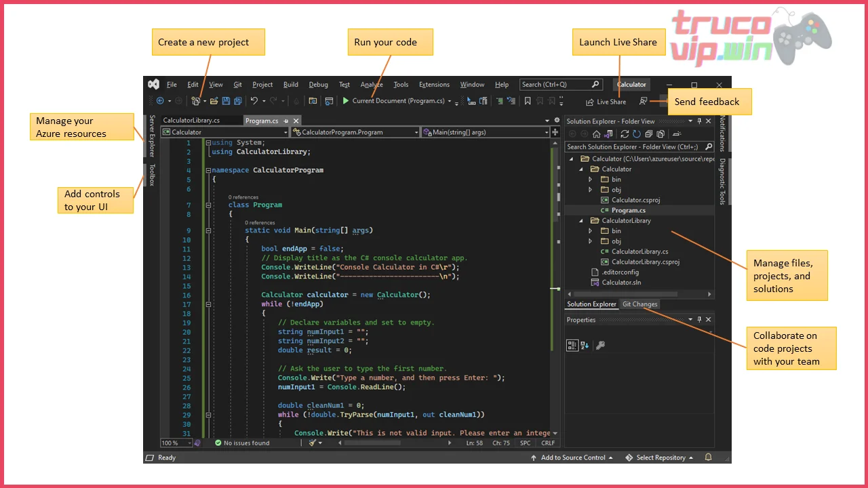Collapse the Main method outlining box
This screenshot has width=868, height=488.
point(208,230)
